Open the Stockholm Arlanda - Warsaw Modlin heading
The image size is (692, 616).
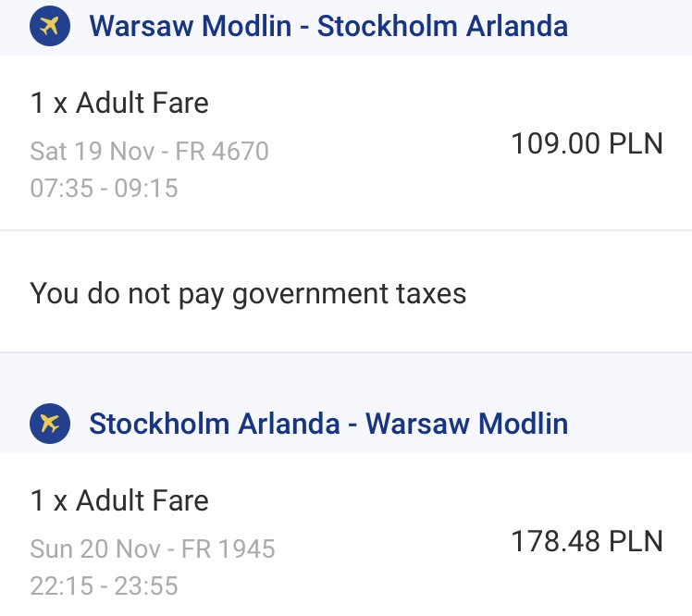tap(328, 424)
